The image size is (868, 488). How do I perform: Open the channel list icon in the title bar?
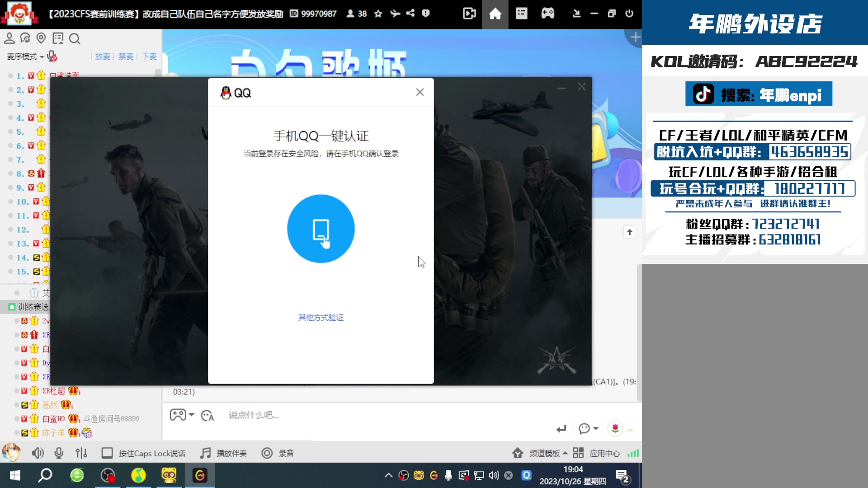click(521, 14)
